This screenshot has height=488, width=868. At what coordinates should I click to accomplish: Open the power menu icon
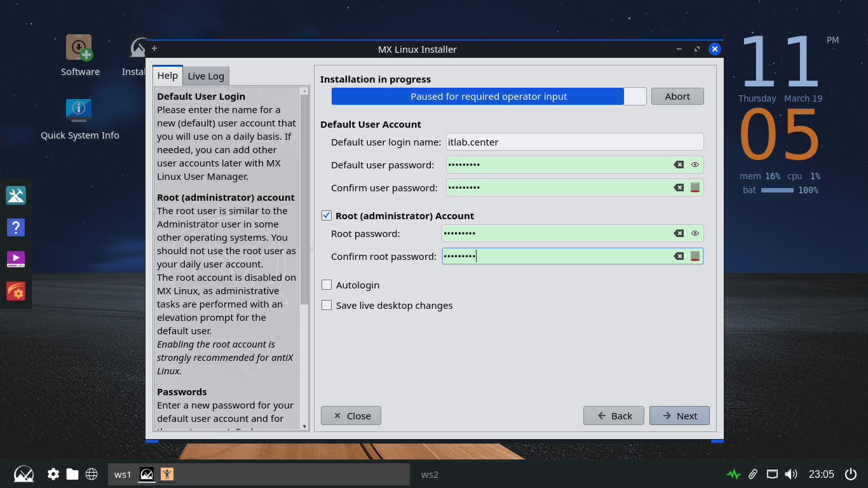[x=851, y=474]
